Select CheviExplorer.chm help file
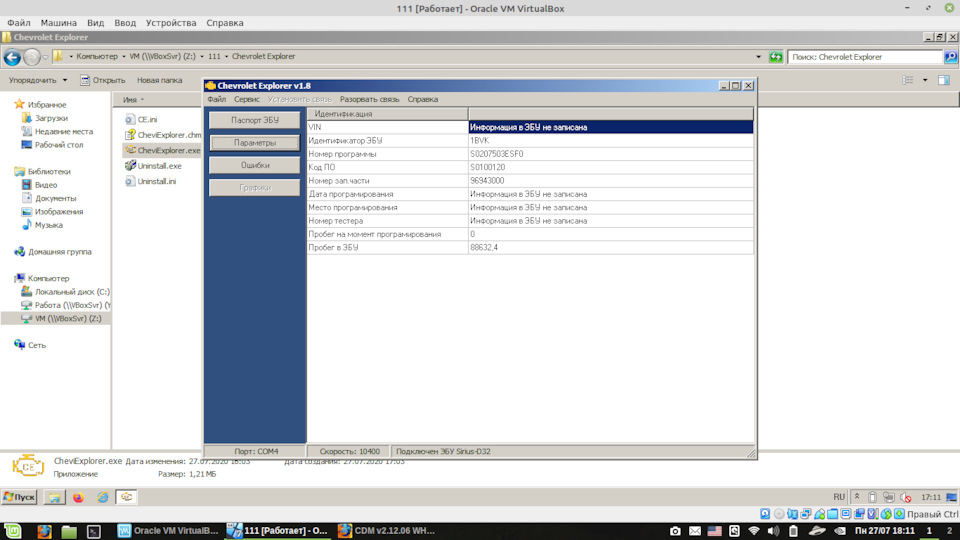The width and height of the screenshot is (960, 540). pyautogui.click(x=163, y=135)
